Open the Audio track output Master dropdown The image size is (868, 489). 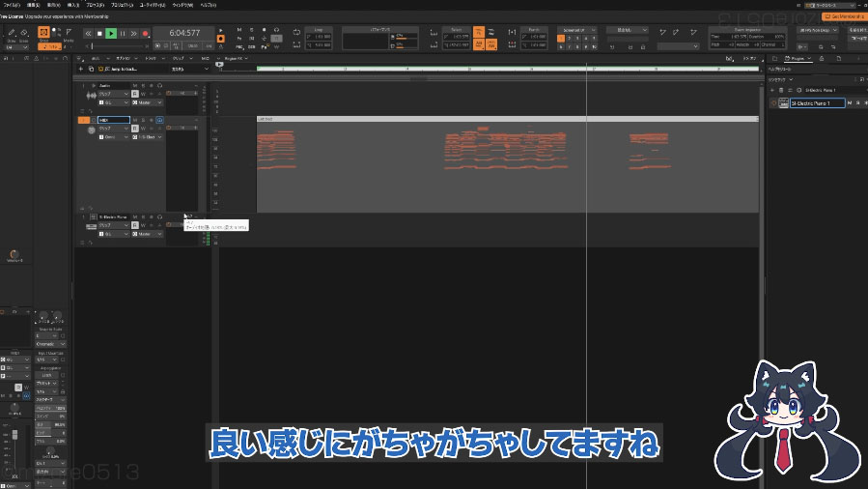[150, 103]
